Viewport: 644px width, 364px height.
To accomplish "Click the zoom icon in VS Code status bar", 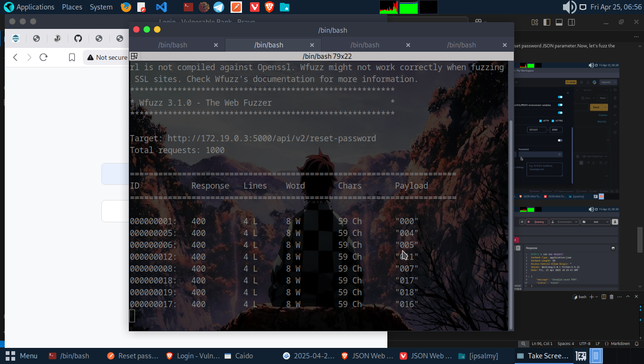I will pos(523,344).
